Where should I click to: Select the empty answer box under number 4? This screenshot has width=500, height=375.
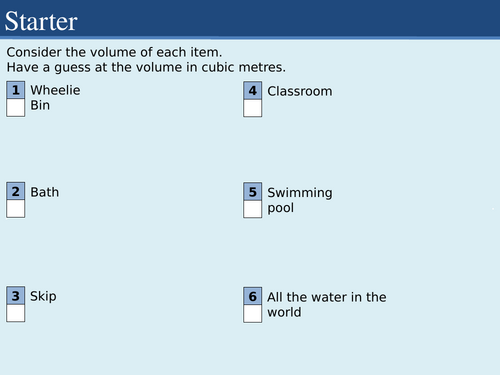(x=253, y=108)
